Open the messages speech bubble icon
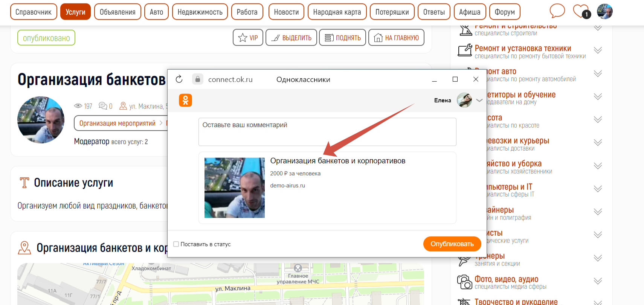The width and height of the screenshot is (644, 305). (x=557, y=11)
